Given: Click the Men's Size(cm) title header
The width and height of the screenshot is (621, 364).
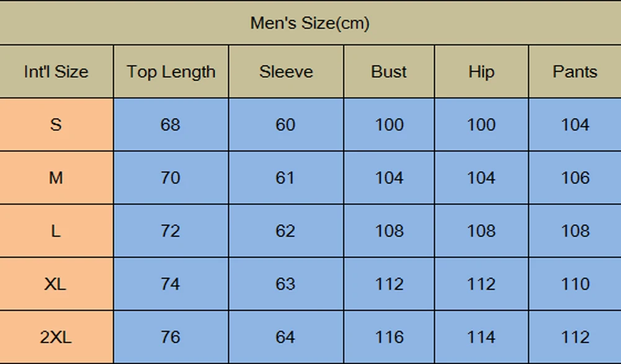Looking at the screenshot, I should coord(310,24).
